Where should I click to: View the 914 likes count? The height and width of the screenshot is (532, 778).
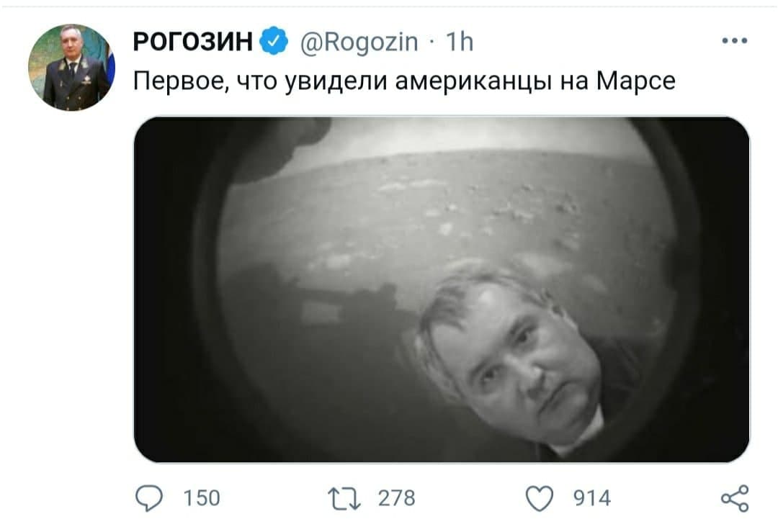tap(592, 498)
